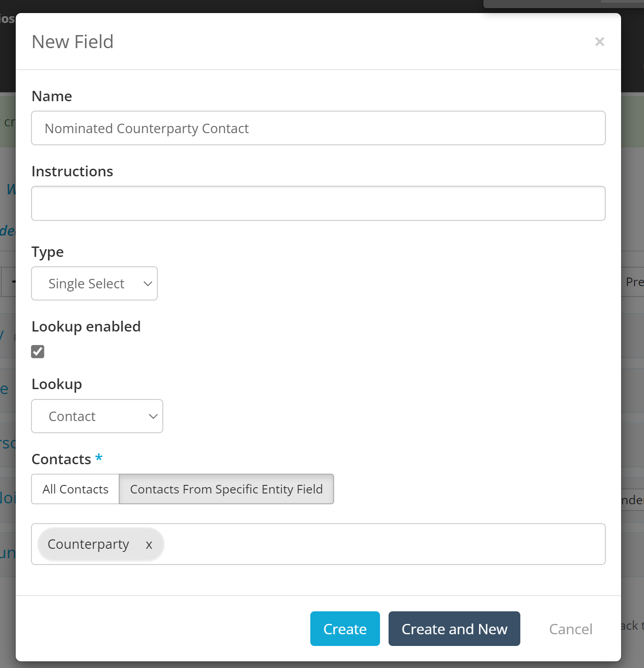Select the All Contacts option
This screenshot has height=668, width=644.
click(76, 489)
